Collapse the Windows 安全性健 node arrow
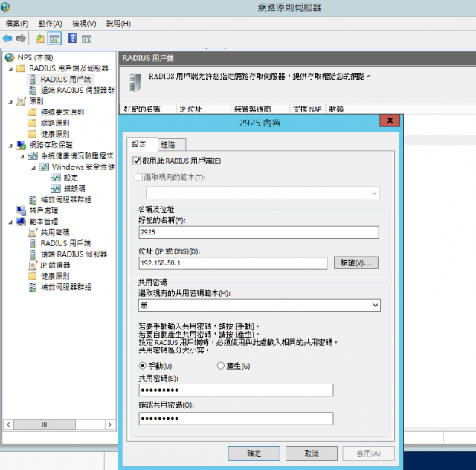 (33, 168)
